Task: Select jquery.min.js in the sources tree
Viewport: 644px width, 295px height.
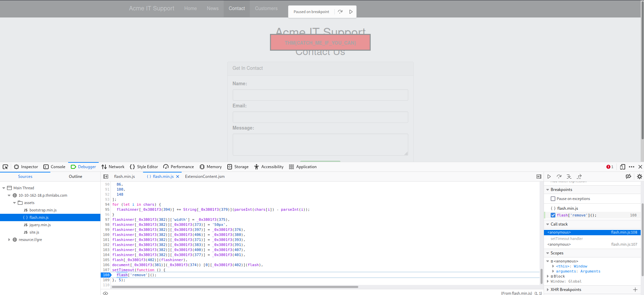Action: point(40,225)
